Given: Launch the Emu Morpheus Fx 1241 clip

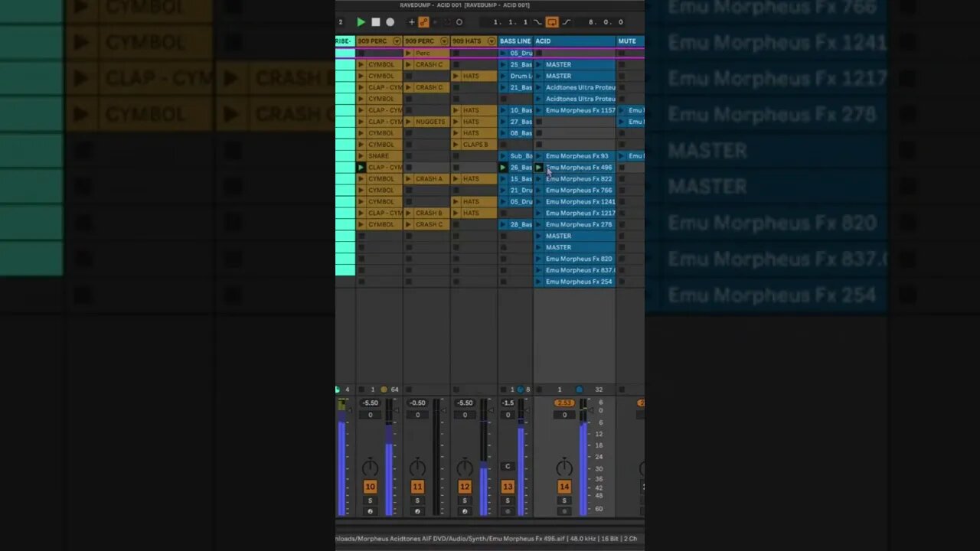Looking at the screenshot, I should point(539,202).
